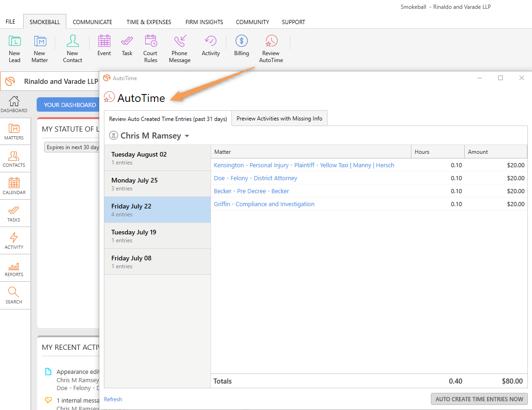Open Activity in left sidebar

[x=14, y=241]
